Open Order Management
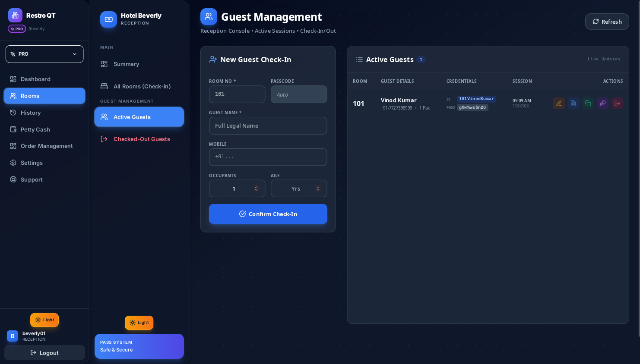Viewport: 640px width, 364px height. [x=44, y=146]
